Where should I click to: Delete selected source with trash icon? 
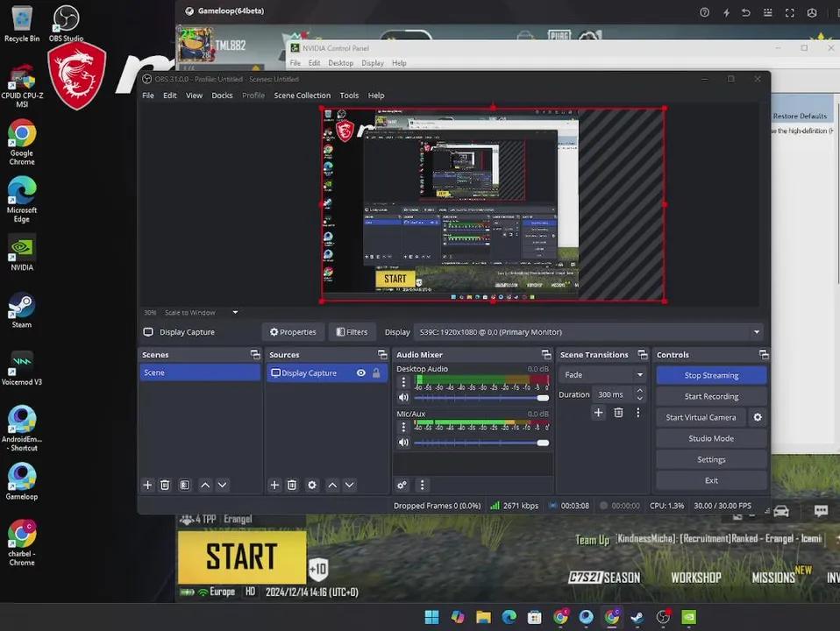pyautogui.click(x=292, y=485)
